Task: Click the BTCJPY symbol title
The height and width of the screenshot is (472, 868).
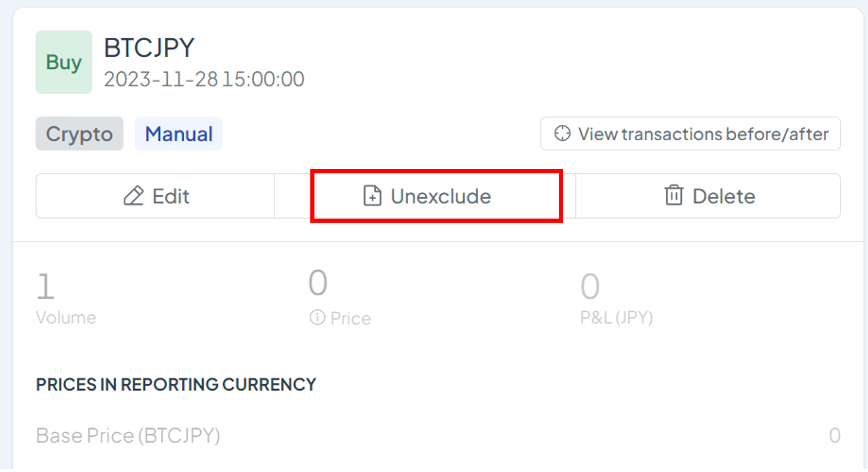Action: click(x=149, y=48)
